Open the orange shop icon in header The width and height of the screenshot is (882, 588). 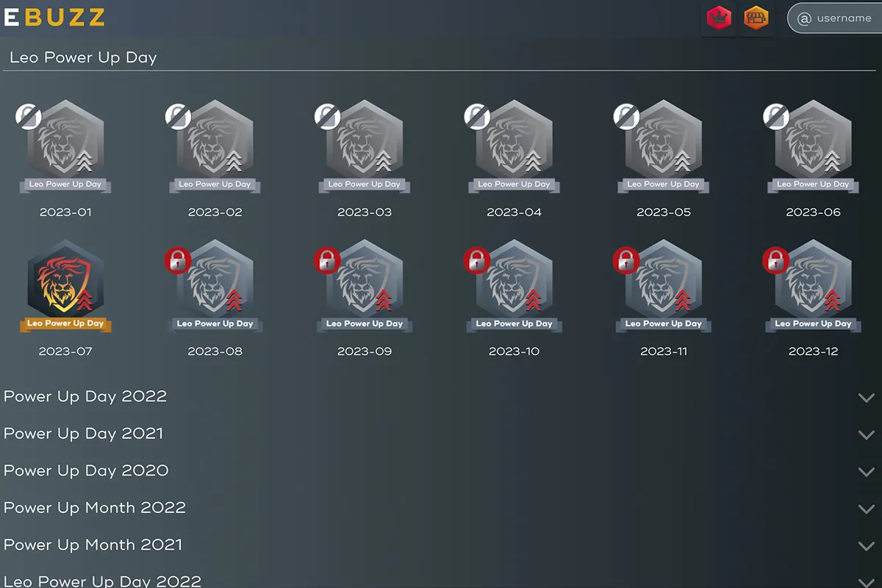(756, 18)
